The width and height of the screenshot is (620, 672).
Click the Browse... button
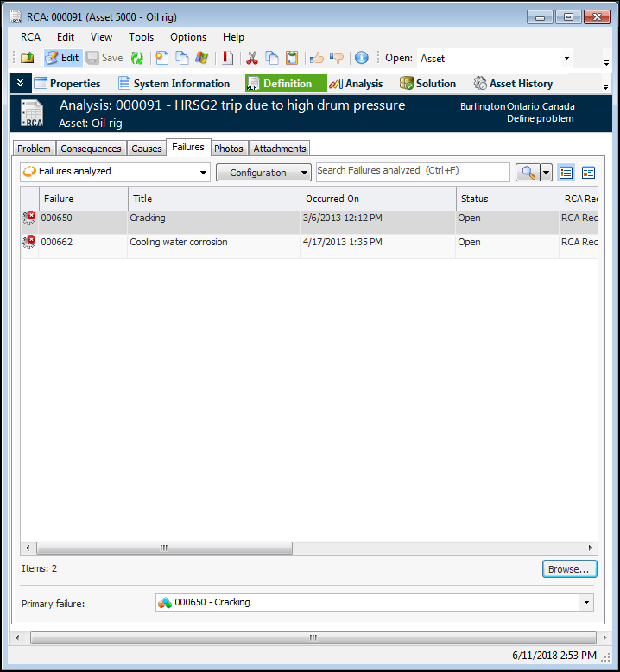pos(569,569)
